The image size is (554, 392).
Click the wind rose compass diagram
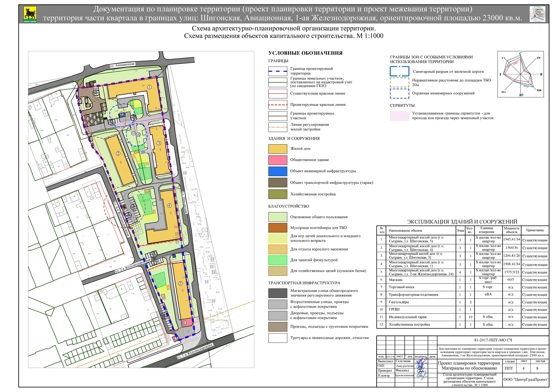tap(520, 74)
